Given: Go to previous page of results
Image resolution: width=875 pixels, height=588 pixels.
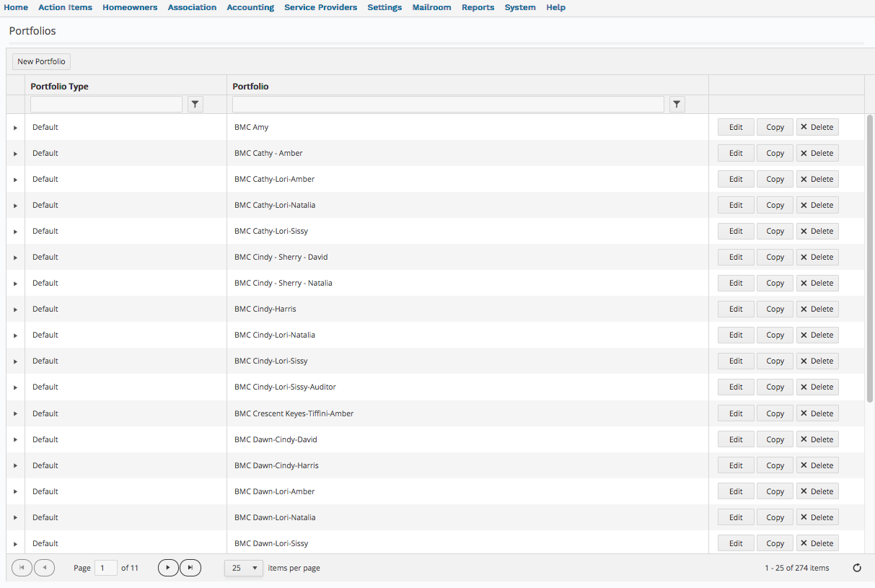Looking at the screenshot, I should point(44,568).
